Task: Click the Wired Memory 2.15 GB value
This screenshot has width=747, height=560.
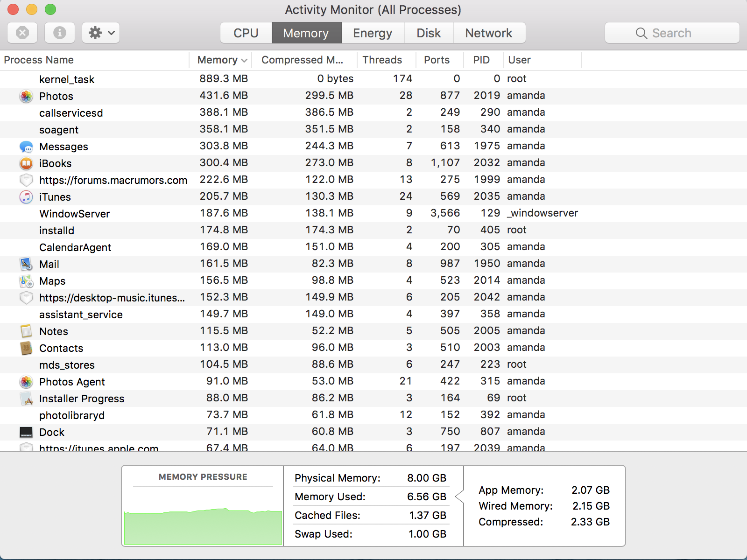Action: (x=591, y=506)
